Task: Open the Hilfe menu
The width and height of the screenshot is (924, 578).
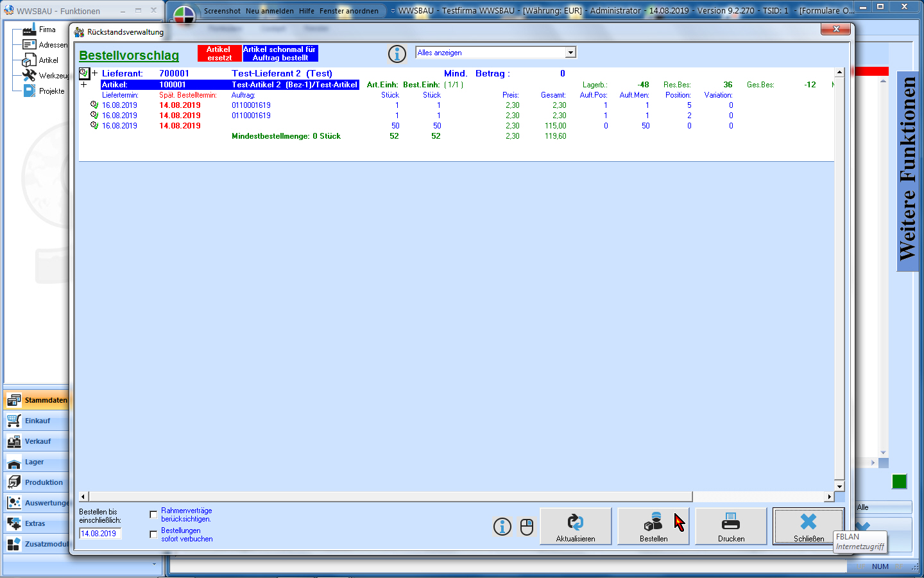Action: (x=306, y=11)
